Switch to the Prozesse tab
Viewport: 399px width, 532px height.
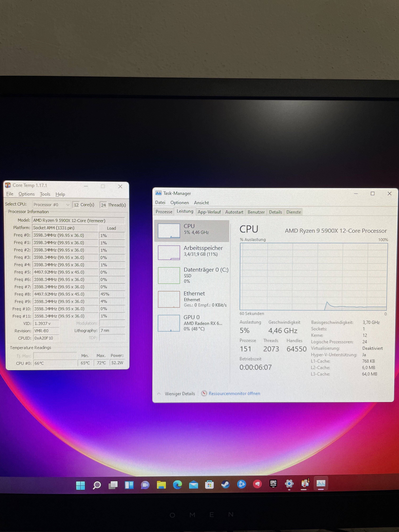click(164, 212)
